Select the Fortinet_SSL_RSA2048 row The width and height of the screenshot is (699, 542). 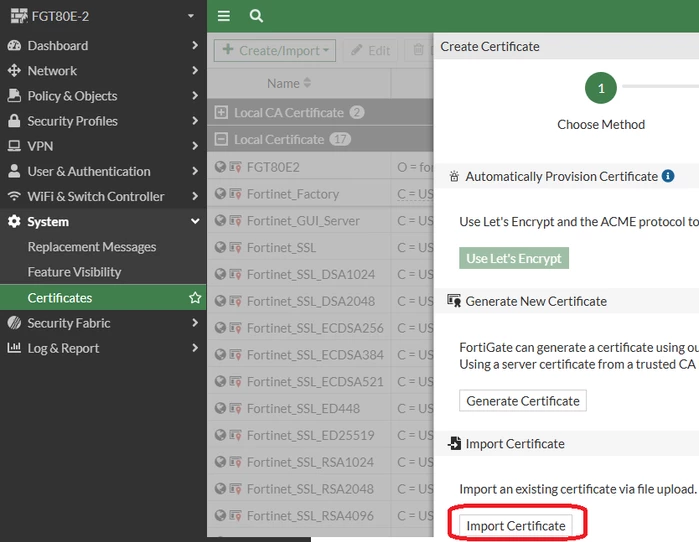point(320,489)
